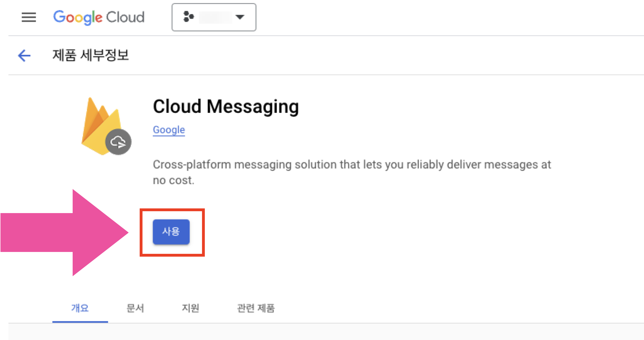Click the 제품 세부정보 page title
The height and width of the screenshot is (340, 644).
point(90,55)
